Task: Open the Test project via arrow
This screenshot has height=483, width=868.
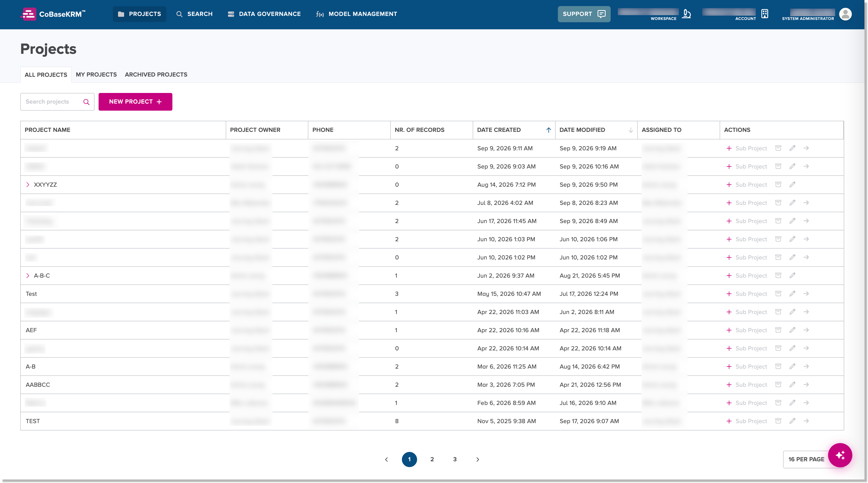Action: pyautogui.click(x=806, y=294)
